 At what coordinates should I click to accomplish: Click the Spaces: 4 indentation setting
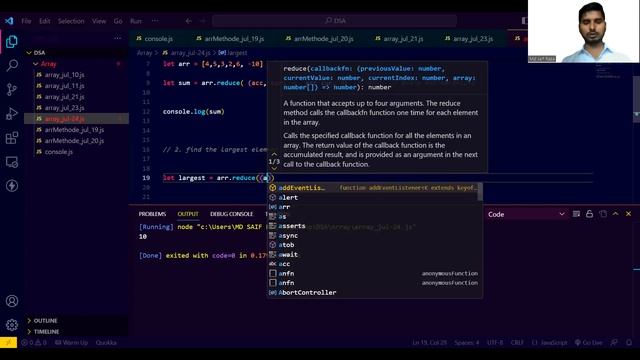coord(467,342)
